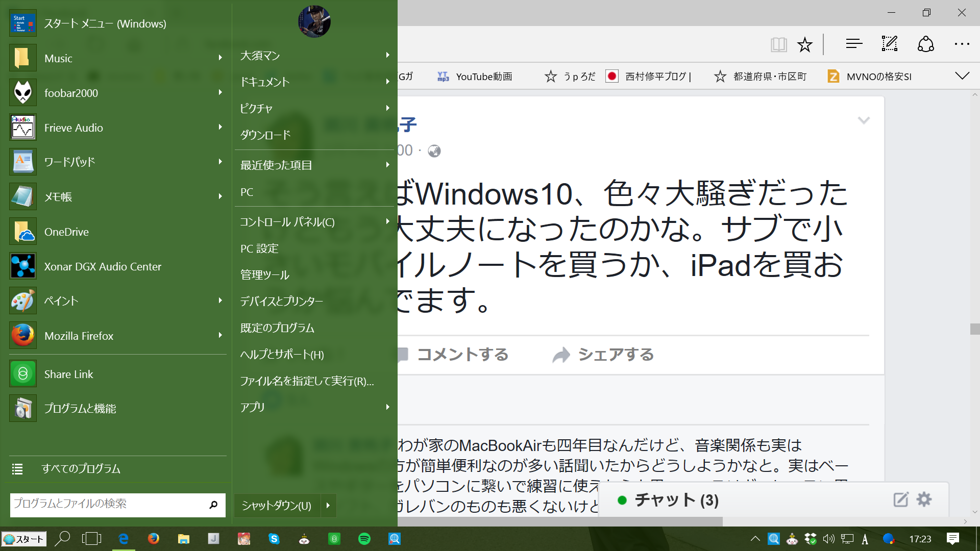This screenshot has width=980, height=551.
Task: Open the post options dropdown chevron
Action: click(864, 120)
